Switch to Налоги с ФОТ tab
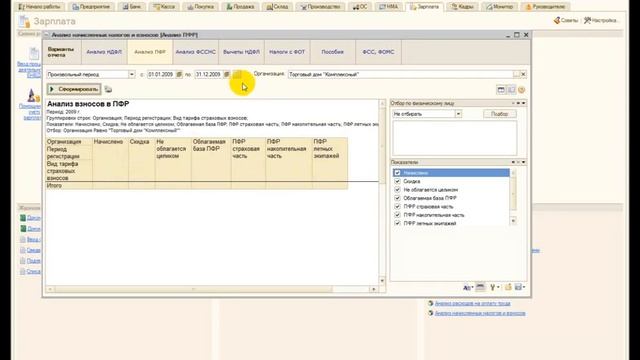 [287, 52]
